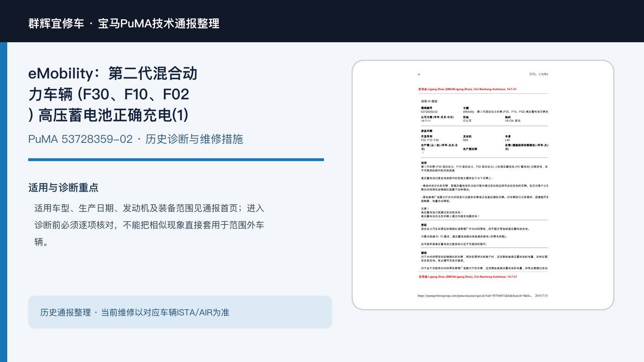Viewport: 644px width, 362px height.
Task: Click the footer note box 历史通报整理
Action: point(180,312)
